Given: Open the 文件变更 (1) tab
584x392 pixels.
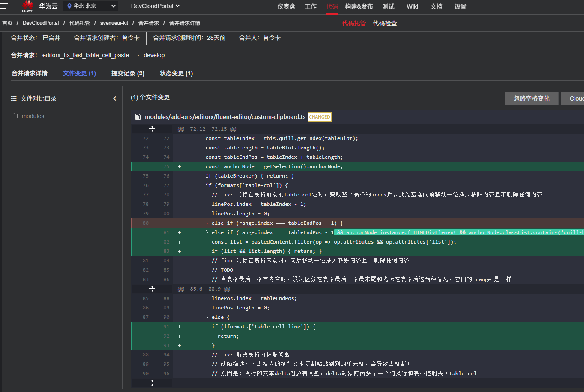Looking at the screenshot, I should (79, 73).
